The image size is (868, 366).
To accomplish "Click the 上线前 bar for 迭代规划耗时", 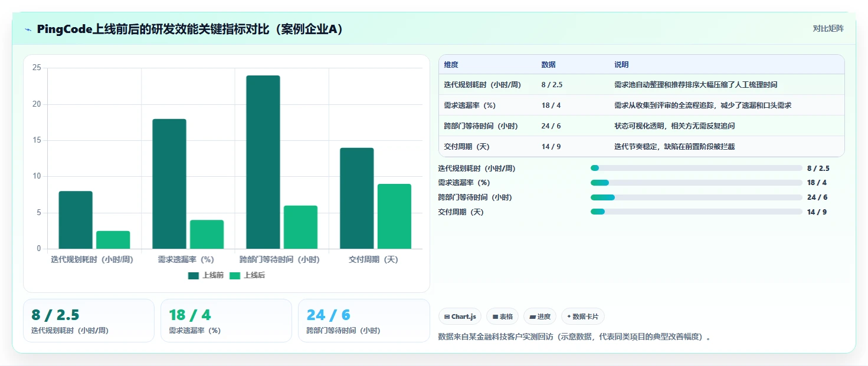I will tap(76, 220).
